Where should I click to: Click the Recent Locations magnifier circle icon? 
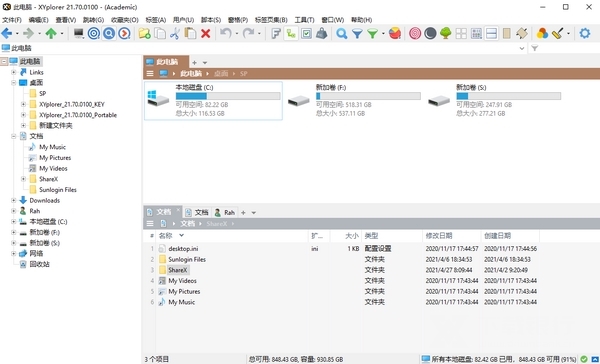[109, 34]
